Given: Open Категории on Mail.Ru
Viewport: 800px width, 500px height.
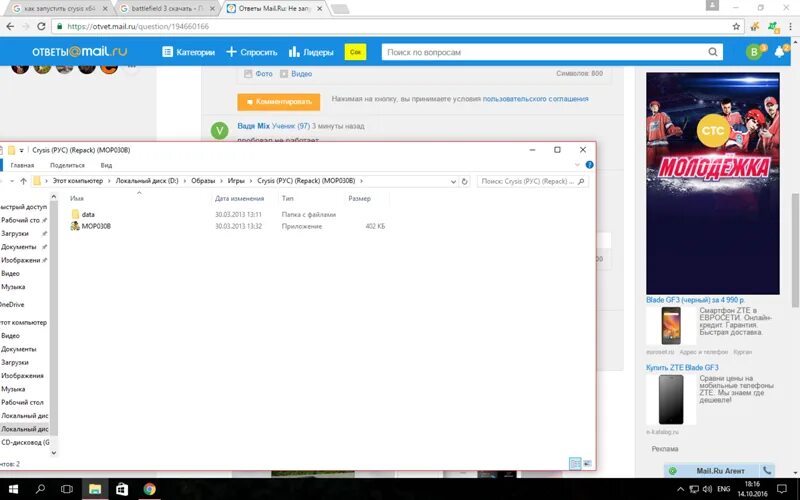Looking at the screenshot, I should 188,52.
